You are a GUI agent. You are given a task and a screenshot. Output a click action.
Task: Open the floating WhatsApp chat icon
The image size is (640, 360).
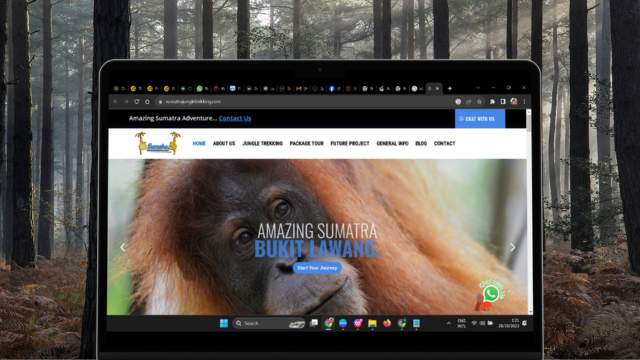point(491,293)
